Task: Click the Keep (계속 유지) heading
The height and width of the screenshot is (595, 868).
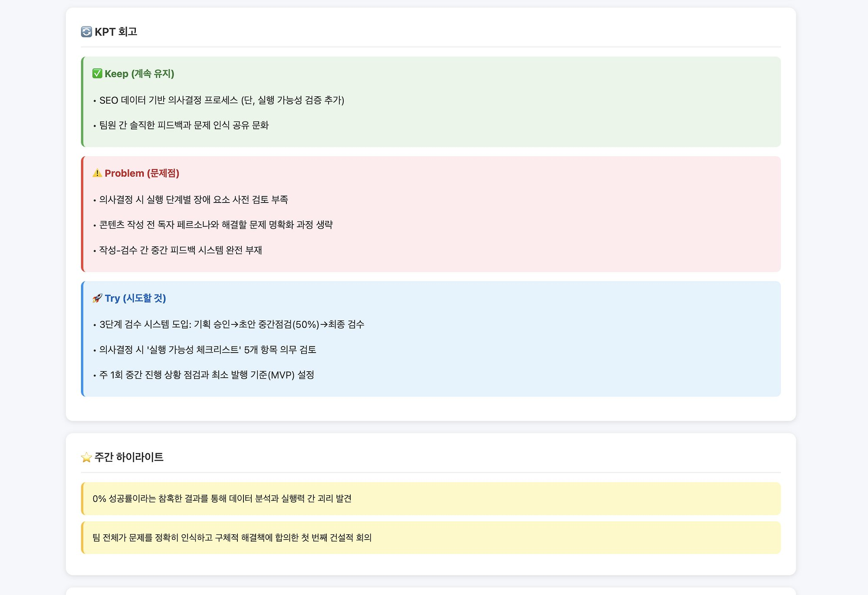Action: pyautogui.click(x=139, y=74)
